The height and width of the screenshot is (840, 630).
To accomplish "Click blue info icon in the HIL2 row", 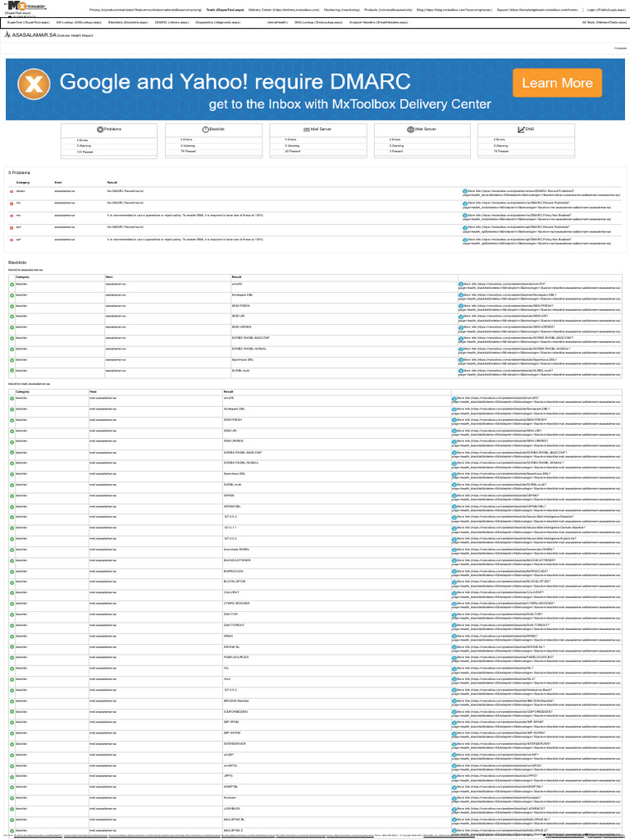I will (x=454, y=679).
